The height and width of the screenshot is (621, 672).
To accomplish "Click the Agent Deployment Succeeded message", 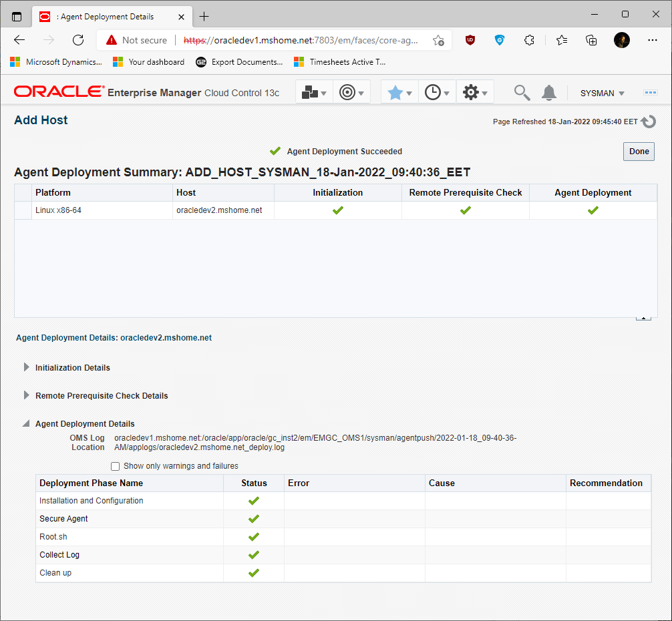I will [344, 151].
